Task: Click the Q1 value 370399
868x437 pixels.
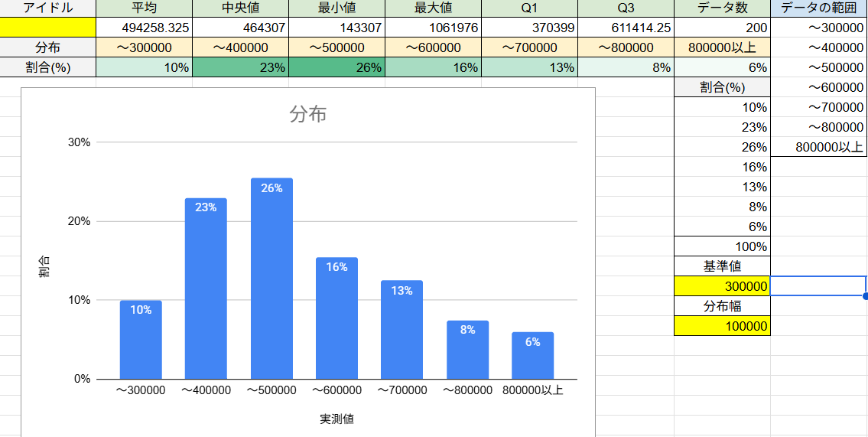Action: [x=530, y=28]
